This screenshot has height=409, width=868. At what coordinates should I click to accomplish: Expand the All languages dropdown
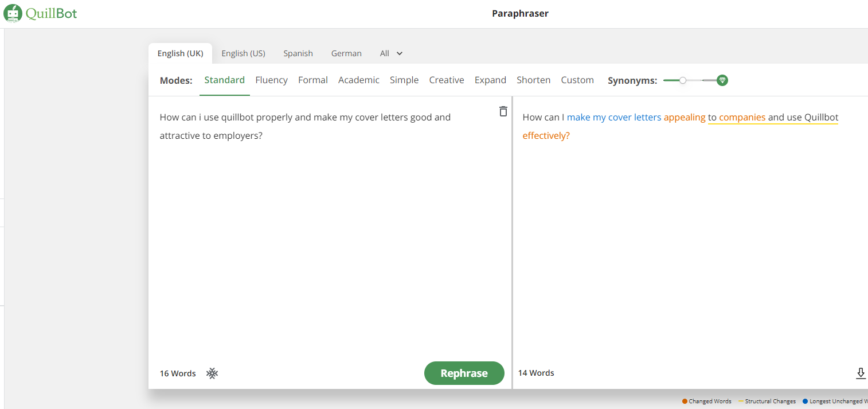click(392, 53)
